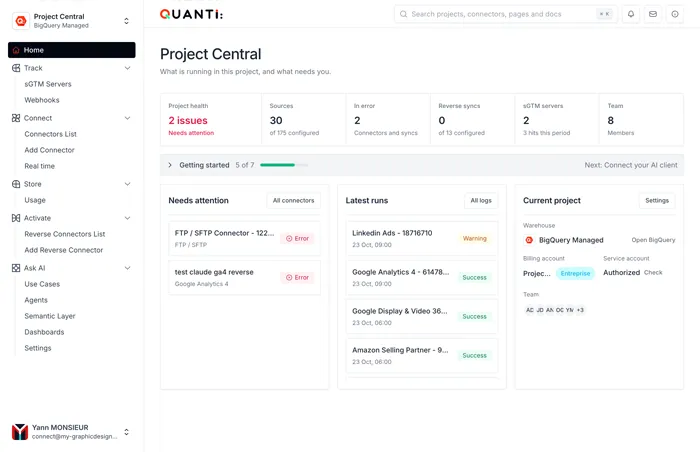Image resolution: width=700 pixels, height=452 pixels.
Task: Click the Store section icon
Action: coord(16,184)
